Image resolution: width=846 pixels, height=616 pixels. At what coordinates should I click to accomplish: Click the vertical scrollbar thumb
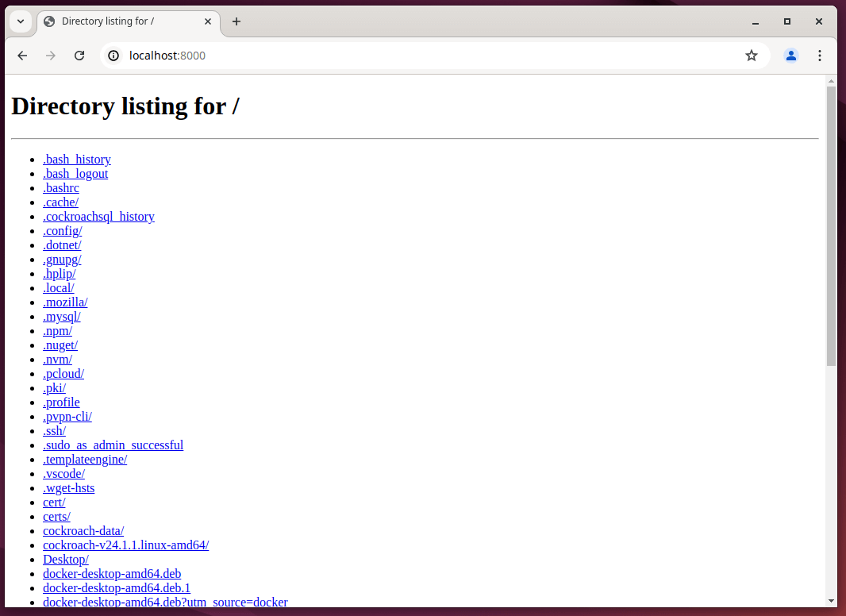click(x=831, y=225)
